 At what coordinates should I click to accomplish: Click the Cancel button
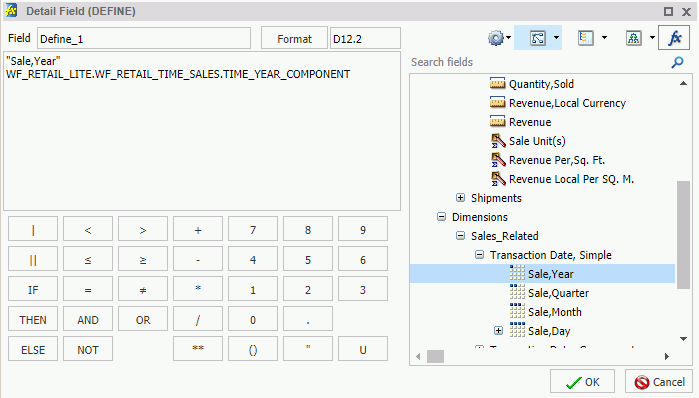pyautogui.click(x=659, y=382)
